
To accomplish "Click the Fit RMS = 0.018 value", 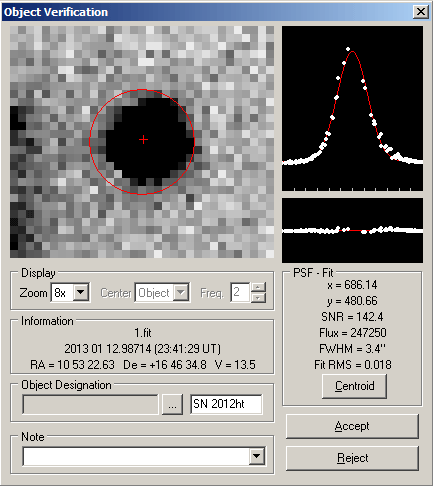I will 352,365.
